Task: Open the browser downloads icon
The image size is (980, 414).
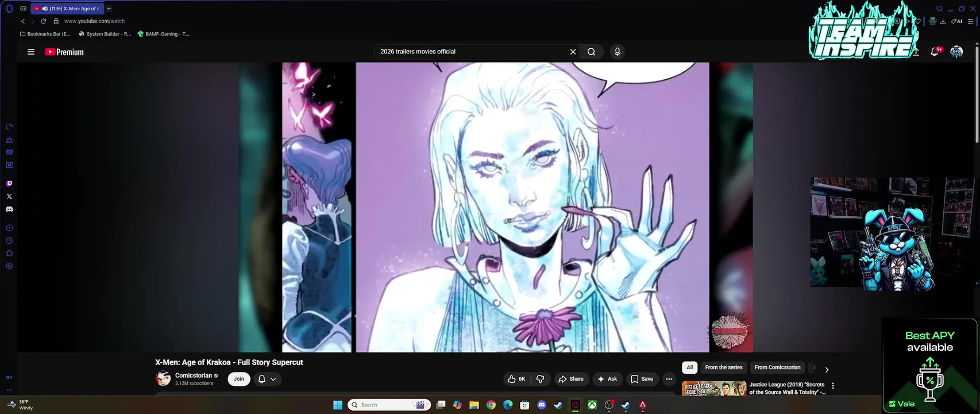Action: point(943,21)
